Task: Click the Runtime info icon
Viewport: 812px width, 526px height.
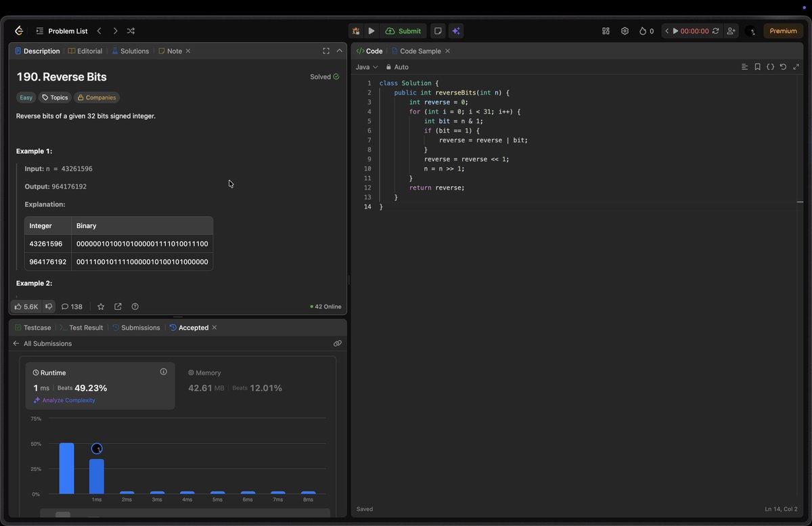Action: (x=163, y=372)
